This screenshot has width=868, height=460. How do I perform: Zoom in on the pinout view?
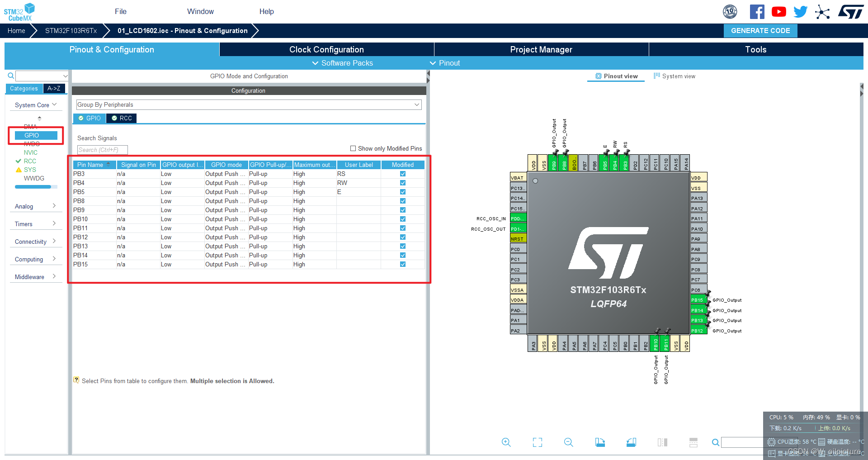(506, 442)
